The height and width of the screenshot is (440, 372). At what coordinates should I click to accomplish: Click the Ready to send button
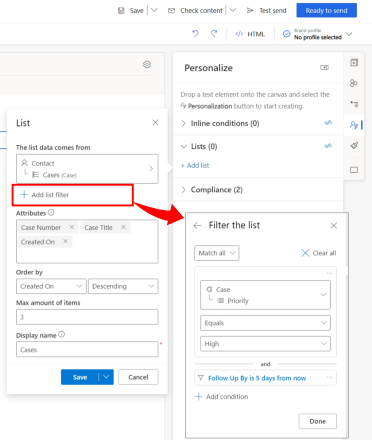(x=326, y=10)
